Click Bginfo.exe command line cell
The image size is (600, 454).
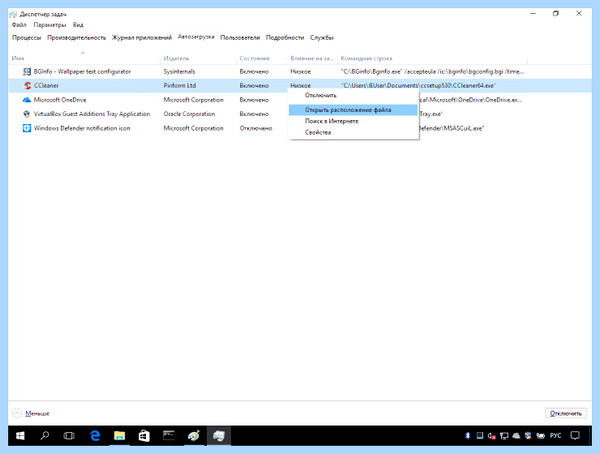(432, 72)
